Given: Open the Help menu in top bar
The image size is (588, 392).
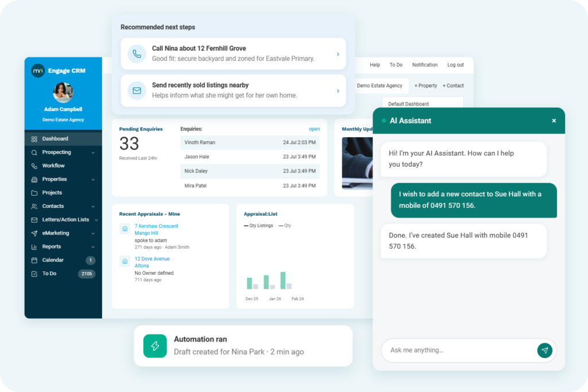Looking at the screenshot, I should point(374,65).
